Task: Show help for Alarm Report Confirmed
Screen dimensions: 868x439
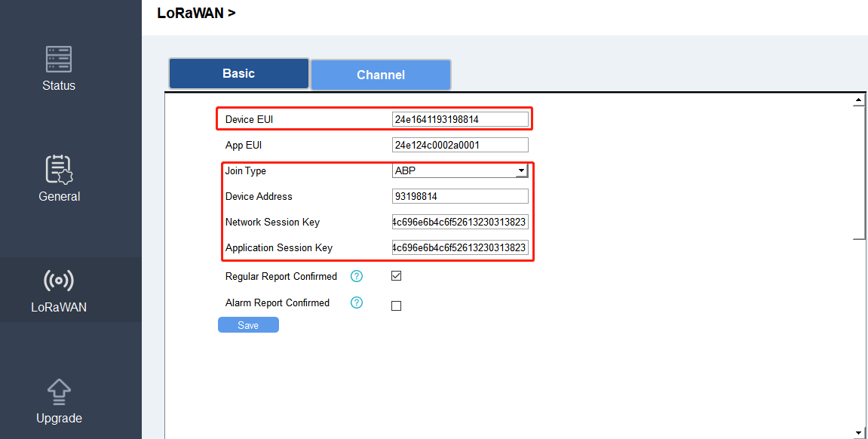Action: (357, 302)
